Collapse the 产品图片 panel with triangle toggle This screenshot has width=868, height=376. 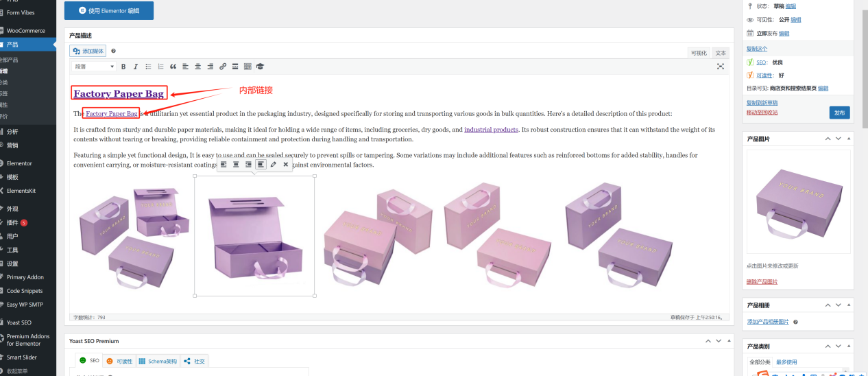click(x=847, y=139)
